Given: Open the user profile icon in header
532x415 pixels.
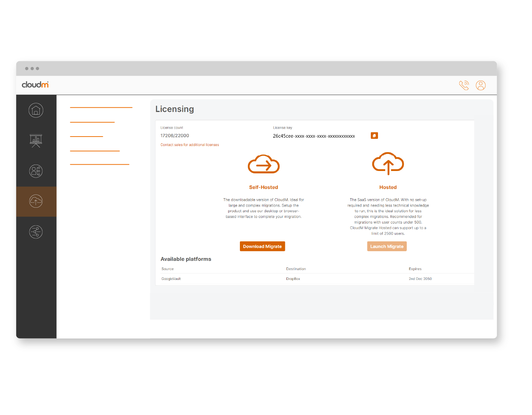Looking at the screenshot, I should point(481,85).
